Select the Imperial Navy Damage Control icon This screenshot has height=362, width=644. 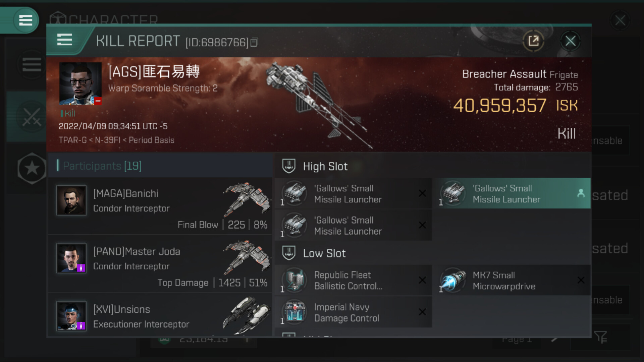[294, 312]
